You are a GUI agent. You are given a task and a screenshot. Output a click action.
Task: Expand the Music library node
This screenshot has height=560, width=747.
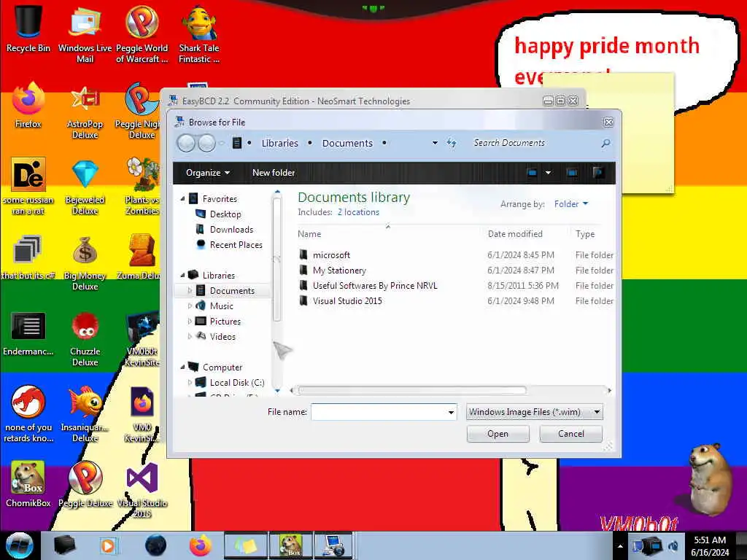[x=190, y=306]
